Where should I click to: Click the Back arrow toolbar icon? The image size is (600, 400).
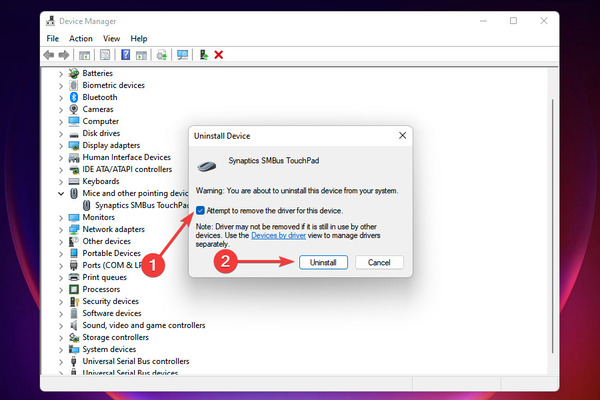(49, 55)
